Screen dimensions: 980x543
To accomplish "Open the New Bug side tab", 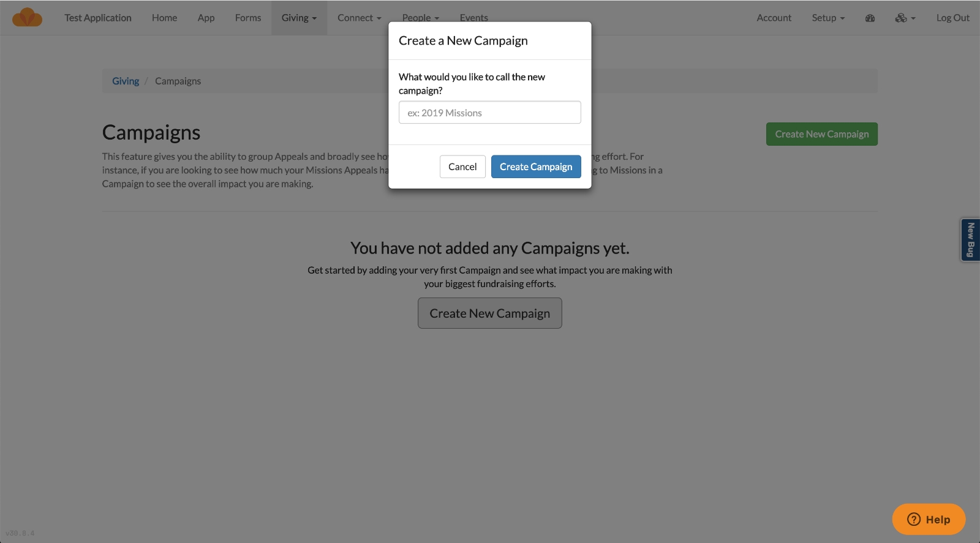I will point(970,239).
